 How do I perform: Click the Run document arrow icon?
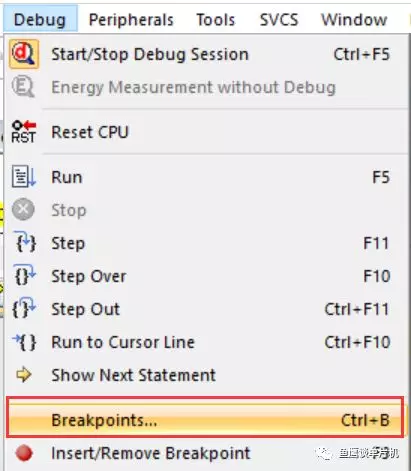coord(24,177)
